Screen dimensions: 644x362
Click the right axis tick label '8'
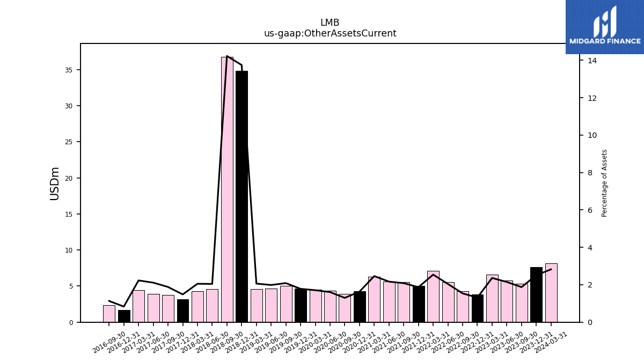(590, 173)
